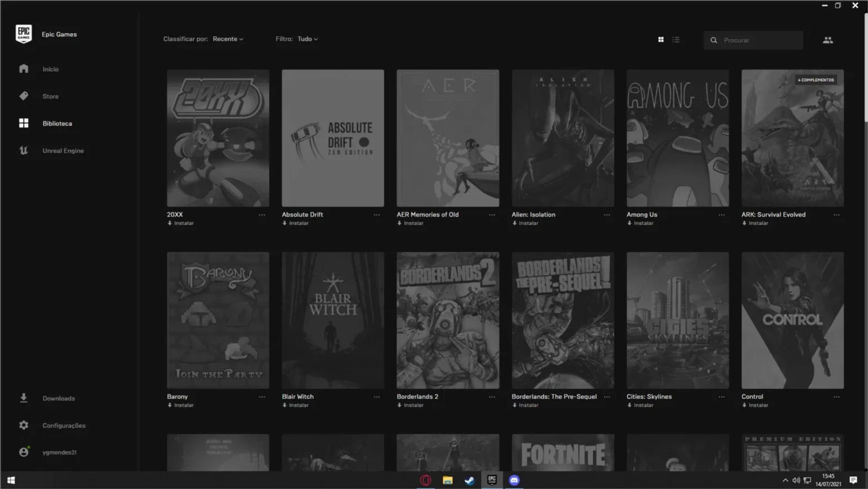Click the Epic Games logo icon
The image size is (868, 489).
point(23,34)
